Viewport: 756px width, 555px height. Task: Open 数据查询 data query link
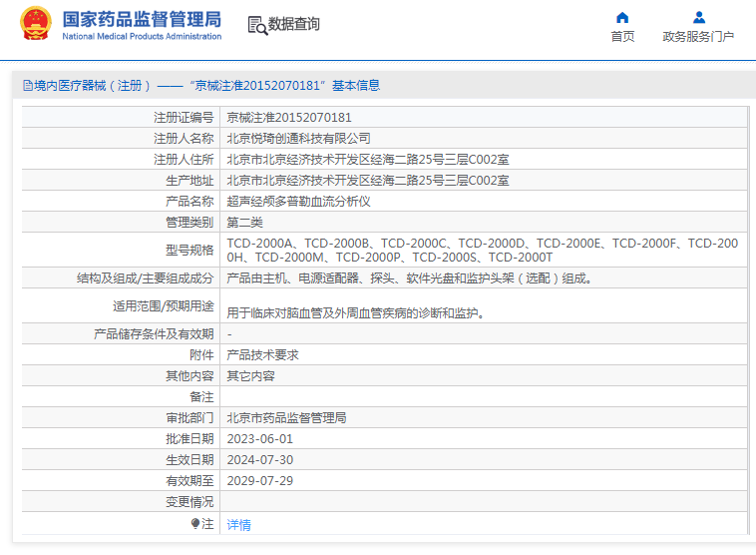click(293, 24)
